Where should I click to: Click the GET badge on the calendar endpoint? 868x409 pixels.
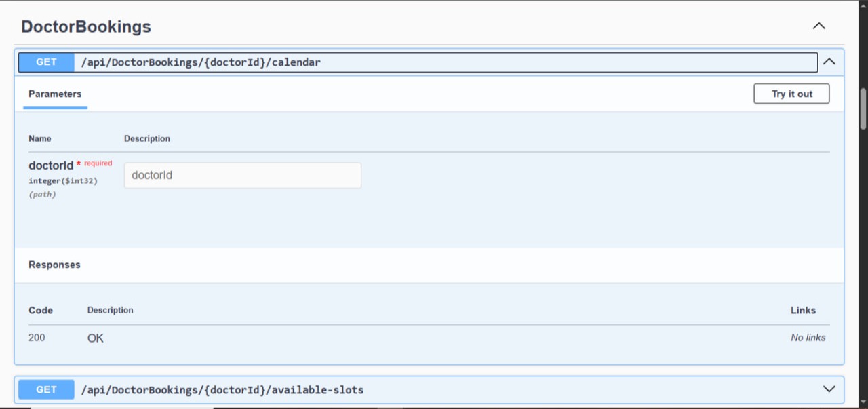point(45,62)
